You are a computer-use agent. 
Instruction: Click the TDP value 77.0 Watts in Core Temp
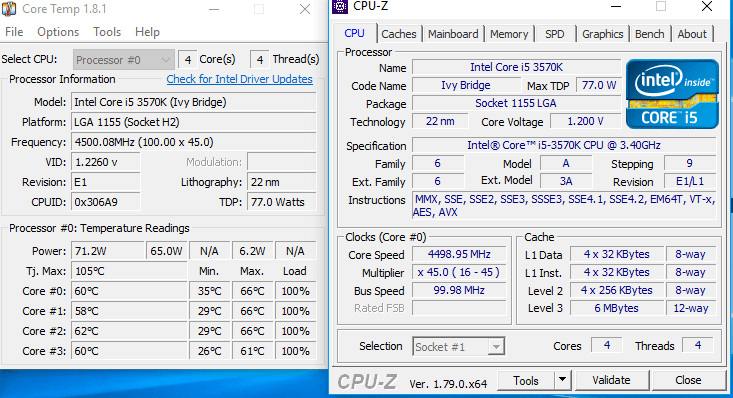click(281, 202)
